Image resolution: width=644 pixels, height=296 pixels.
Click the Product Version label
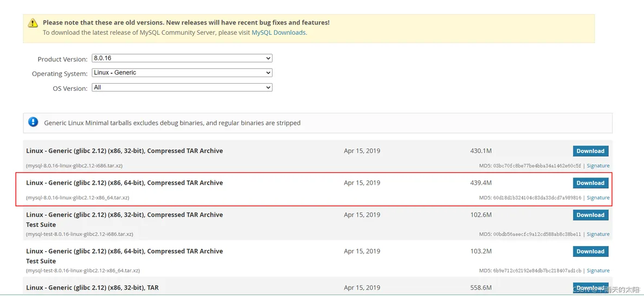coord(63,59)
